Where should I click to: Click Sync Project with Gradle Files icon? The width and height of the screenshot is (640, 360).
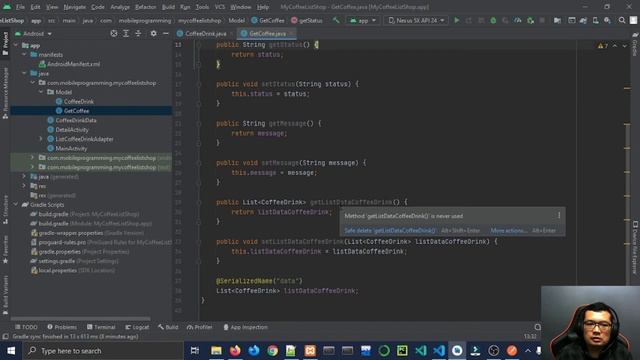click(x=583, y=20)
